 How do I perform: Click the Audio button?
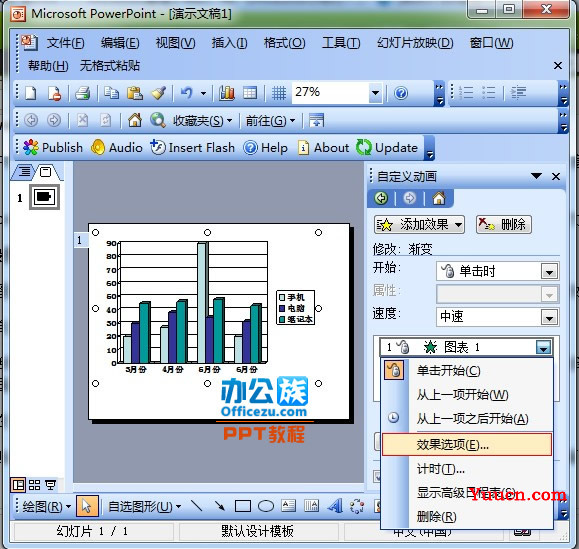coord(117,148)
